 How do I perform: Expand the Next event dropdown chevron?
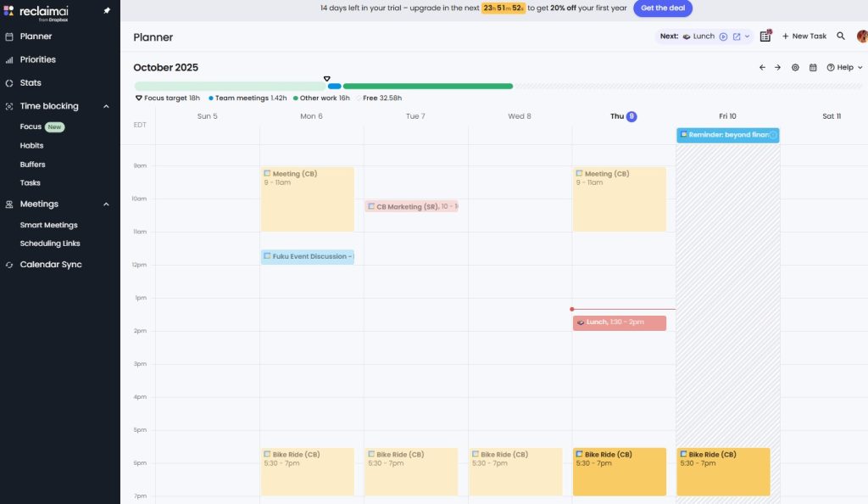[x=748, y=36]
